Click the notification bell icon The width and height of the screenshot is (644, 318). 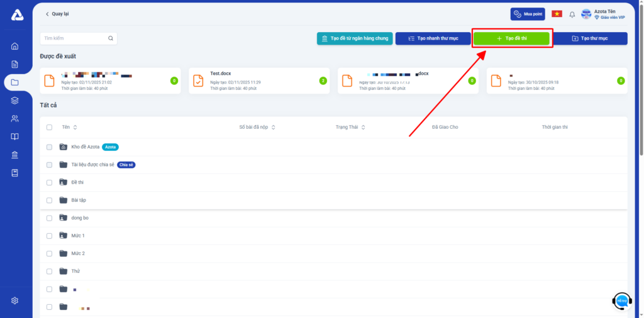(x=572, y=14)
